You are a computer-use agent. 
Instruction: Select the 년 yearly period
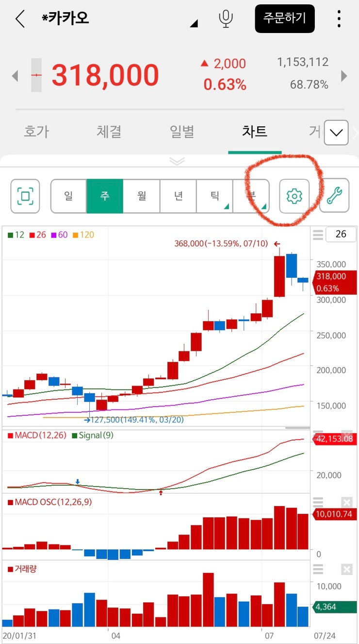(x=178, y=196)
